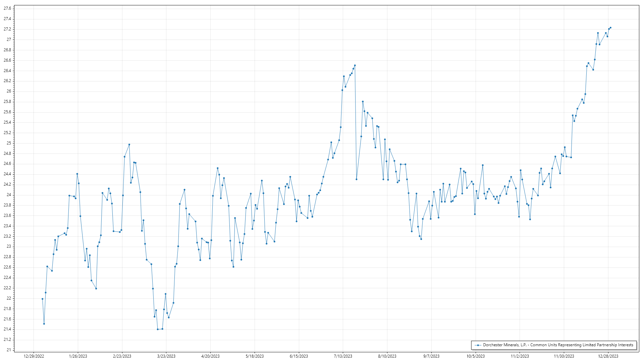Click the 6/15/2023 x-axis date label
The width and height of the screenshot is (644, 362).
pyautogui.click(x=299, y=356)
